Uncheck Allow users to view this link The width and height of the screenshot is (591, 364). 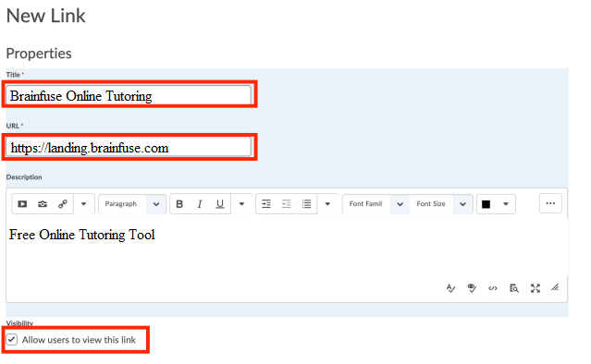[x=12, y=340]
